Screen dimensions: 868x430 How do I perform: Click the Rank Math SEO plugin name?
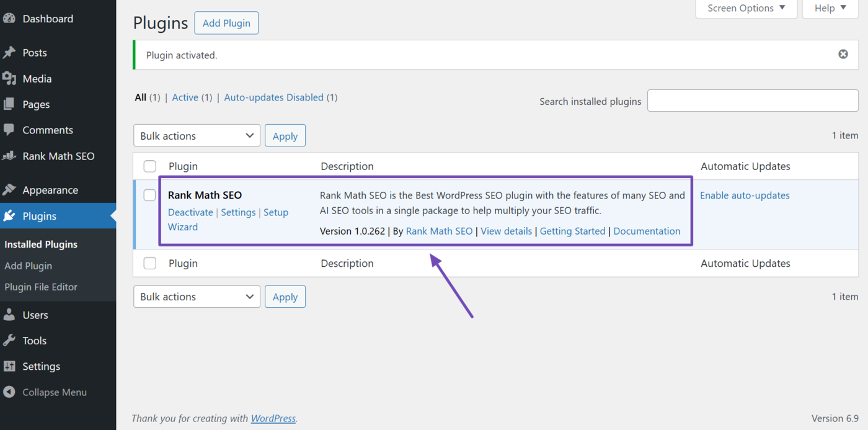205,195
